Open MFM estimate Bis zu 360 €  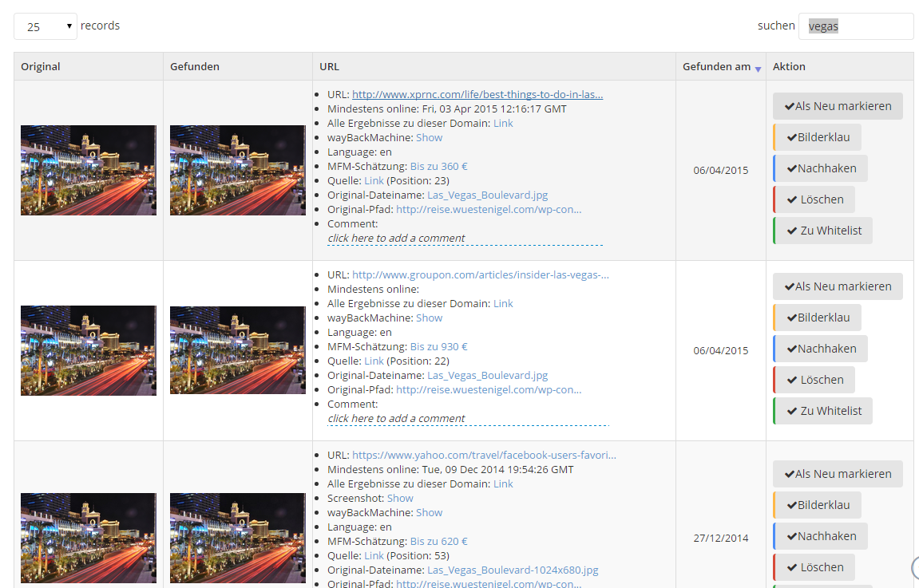coord(438,166)
